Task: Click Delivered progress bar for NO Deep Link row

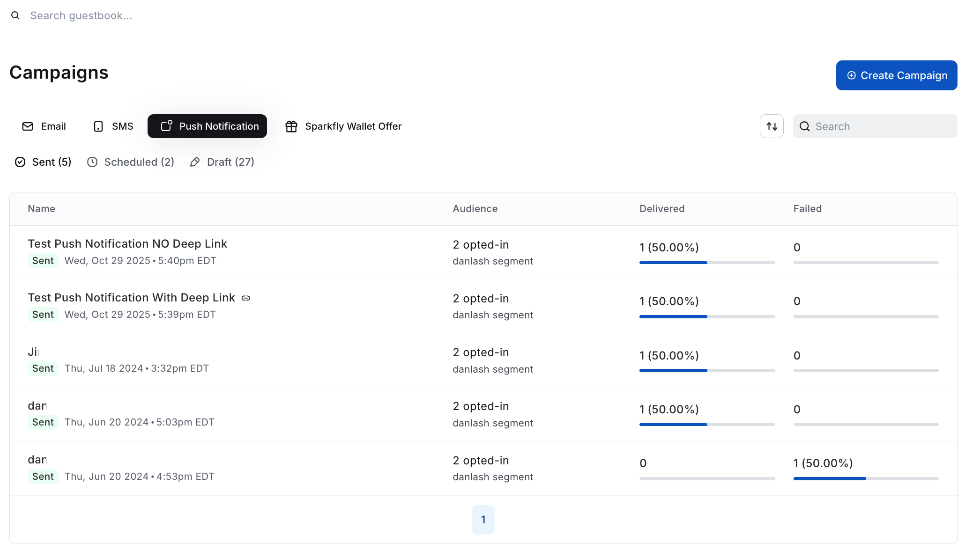Action: tap(707, 263)
